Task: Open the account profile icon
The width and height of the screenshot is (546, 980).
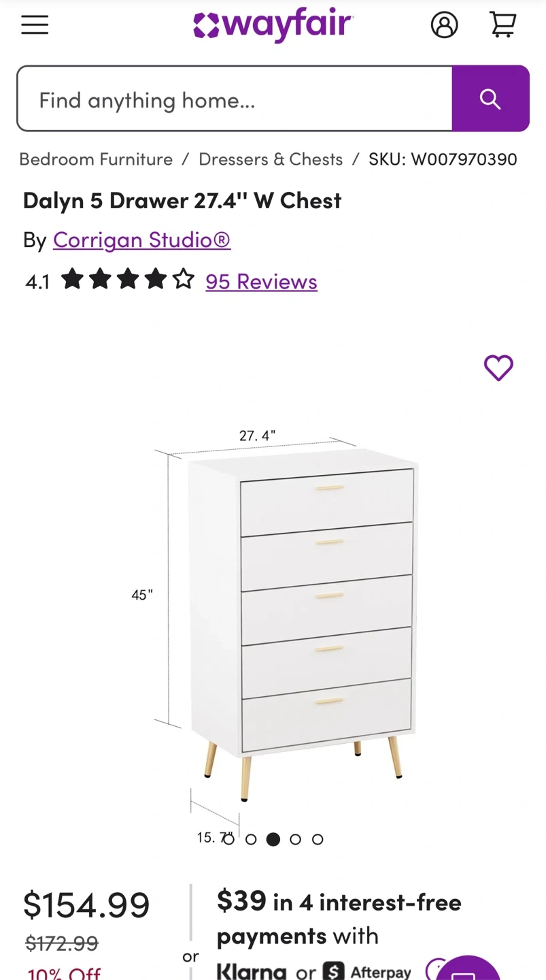Action: pyautogui.click(x=444, y=25)
